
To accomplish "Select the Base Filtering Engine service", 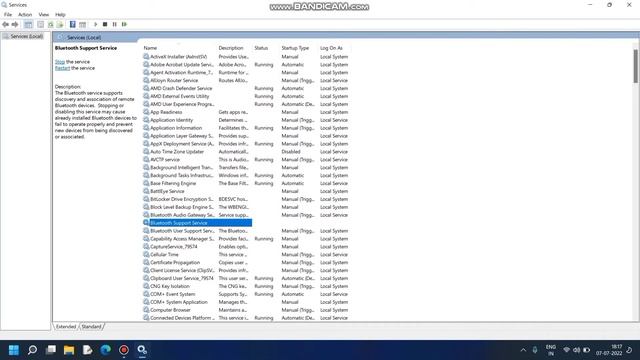I will coord(173,183).
